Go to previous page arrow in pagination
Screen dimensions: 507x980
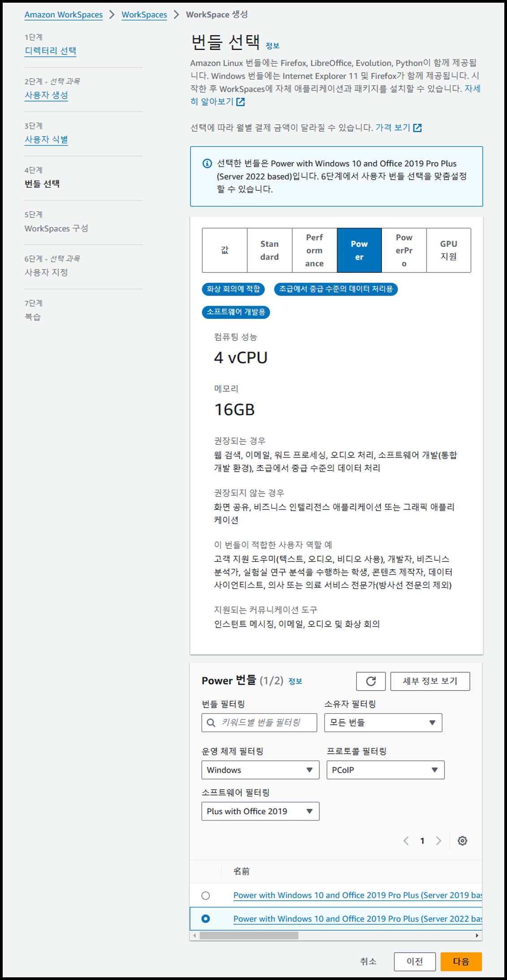[x=406, y=841]
